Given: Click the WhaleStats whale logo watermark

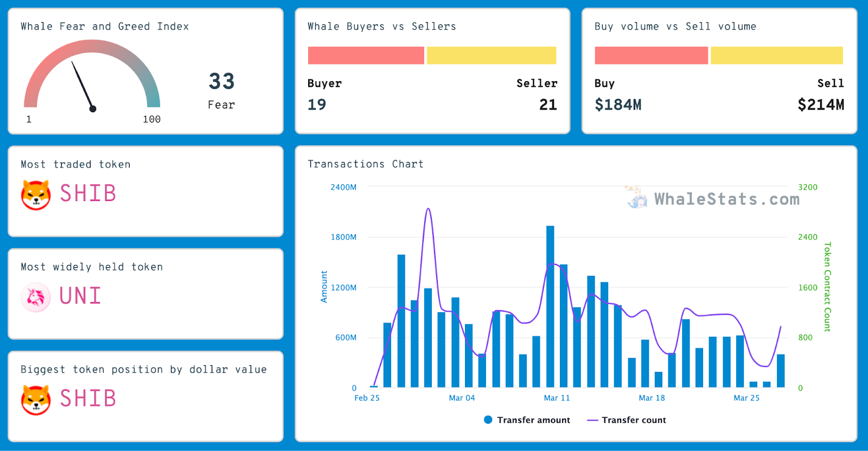Looking at the screenshot, I should [636, 198].
